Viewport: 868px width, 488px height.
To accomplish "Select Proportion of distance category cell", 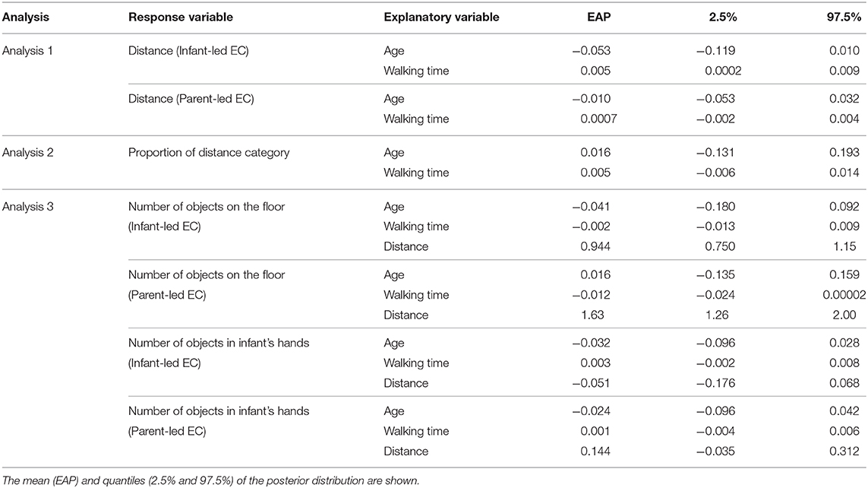I will click(x=209, y=152).
